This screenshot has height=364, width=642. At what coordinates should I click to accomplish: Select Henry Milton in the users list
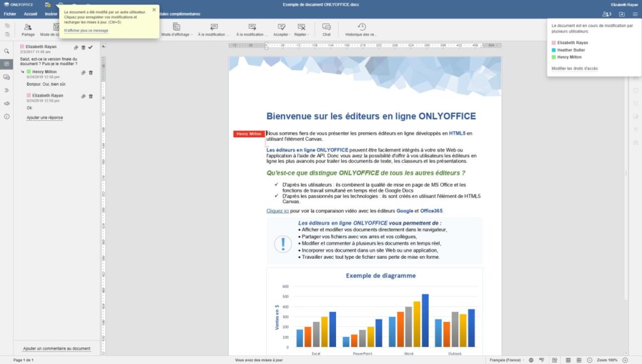tap(567, 57)
